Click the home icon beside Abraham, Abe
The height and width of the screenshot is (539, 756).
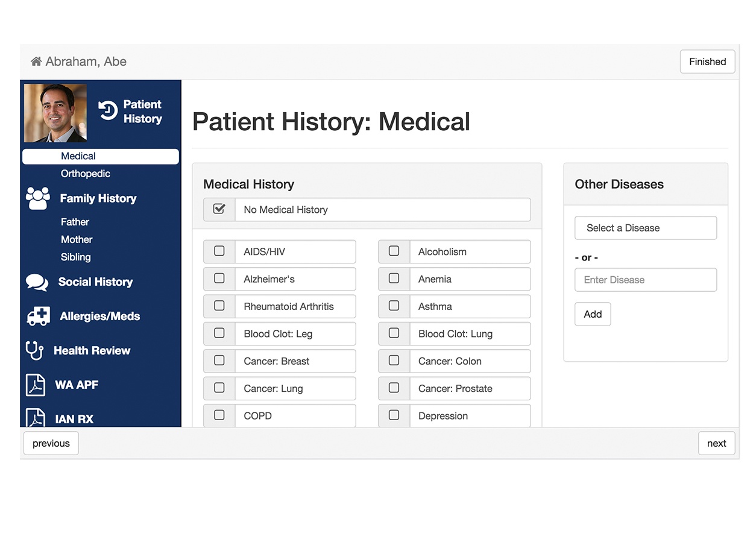click(36, 61)
